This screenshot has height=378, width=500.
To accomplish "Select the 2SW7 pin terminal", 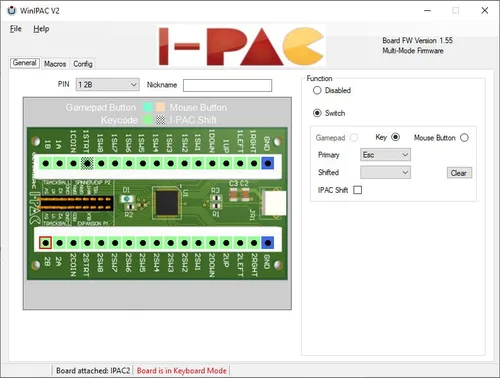I will pyautogui.click(x=115, y=243).
